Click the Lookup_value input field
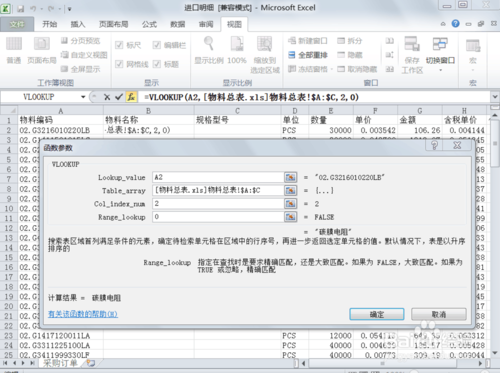Image resolution: width=500 pixels, height=373 pixels. point(218,177)
